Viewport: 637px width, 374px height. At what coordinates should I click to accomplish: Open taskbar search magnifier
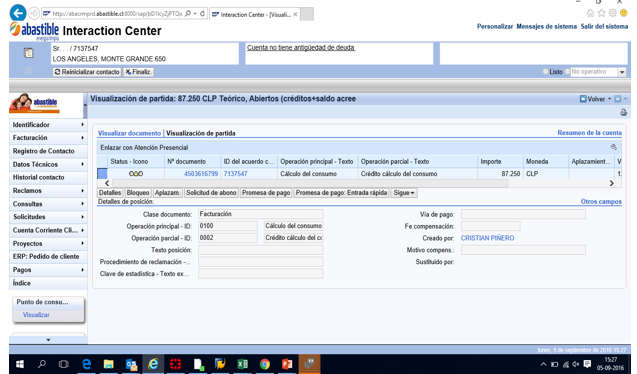41,364
